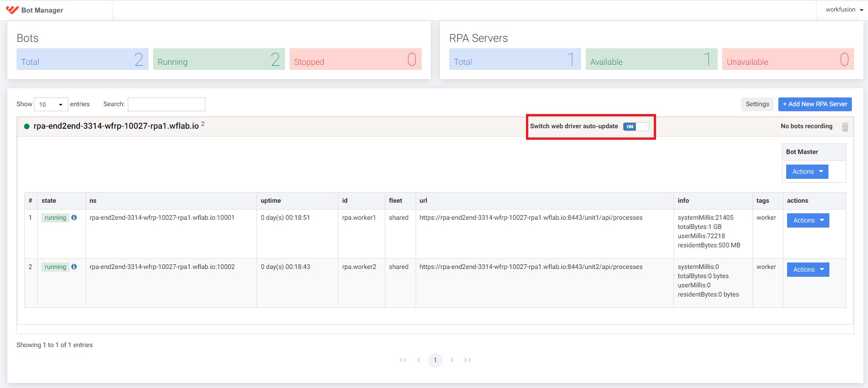Open Bot Master Actions dropdown
Image resolution: width=868 pixels, height=388 pixels.
pyautogui.click(x=807, y=171)
